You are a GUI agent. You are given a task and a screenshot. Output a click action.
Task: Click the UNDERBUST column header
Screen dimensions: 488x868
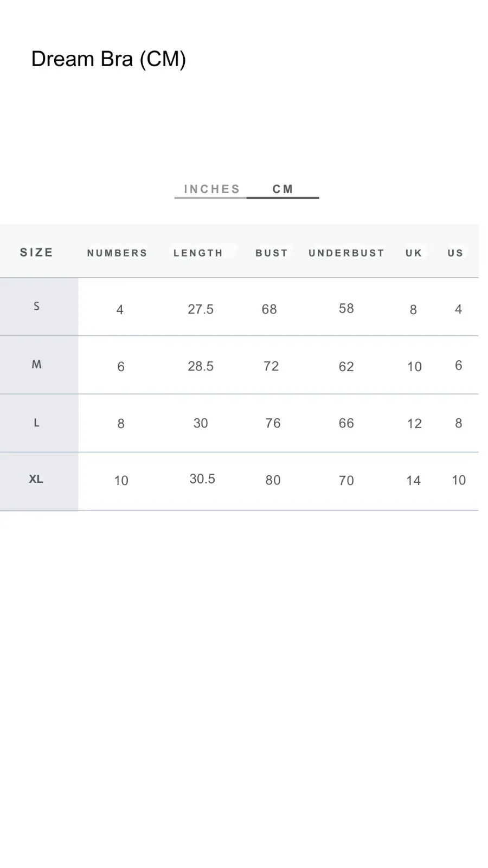(346, 253)
